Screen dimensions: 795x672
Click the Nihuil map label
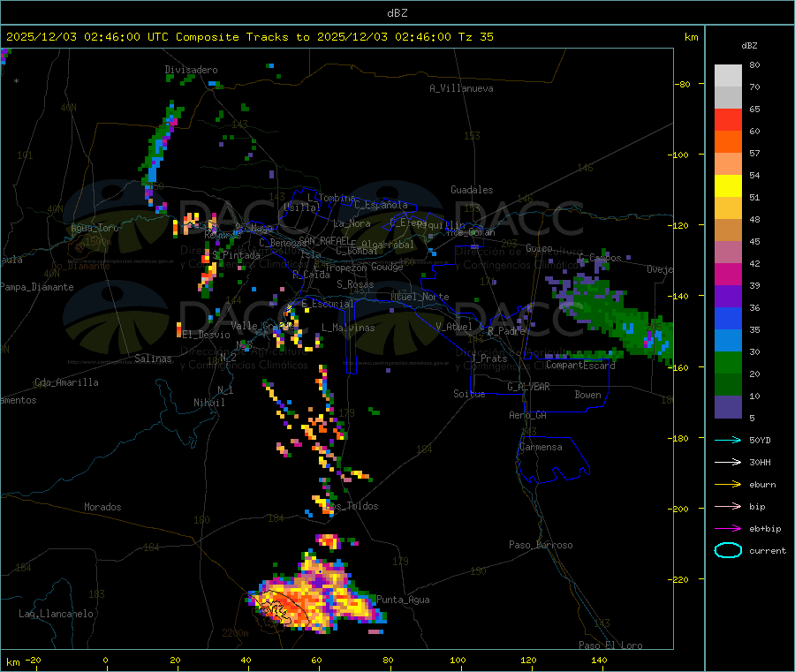pyautogui.click(x=208, y=403)
